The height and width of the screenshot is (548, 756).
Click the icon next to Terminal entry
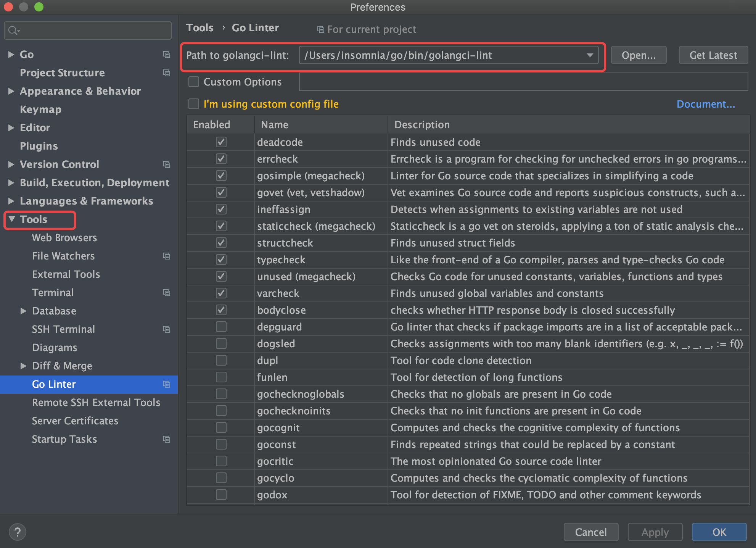tap(167, 293)
